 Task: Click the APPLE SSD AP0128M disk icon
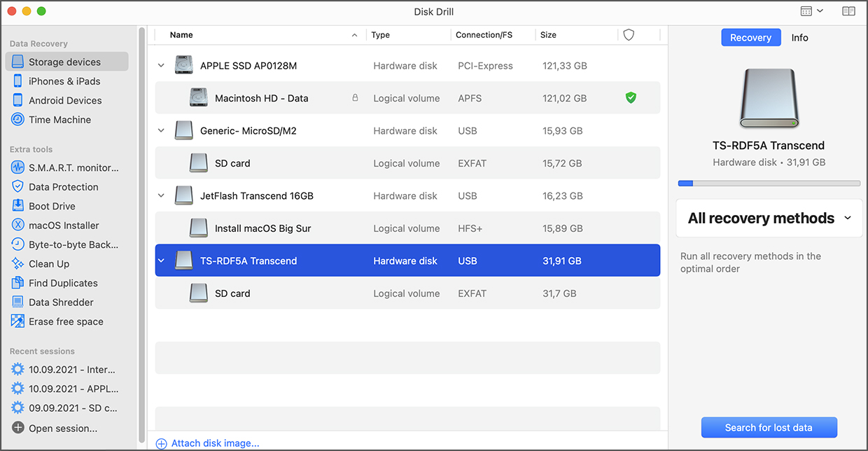(x=183, y=65)
